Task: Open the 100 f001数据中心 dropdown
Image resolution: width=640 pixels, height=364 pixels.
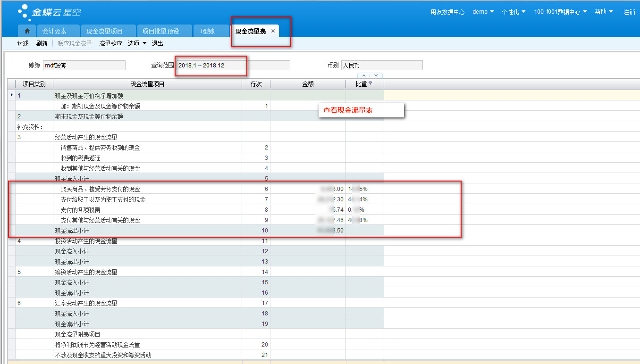Action: (x=560, y=12)
